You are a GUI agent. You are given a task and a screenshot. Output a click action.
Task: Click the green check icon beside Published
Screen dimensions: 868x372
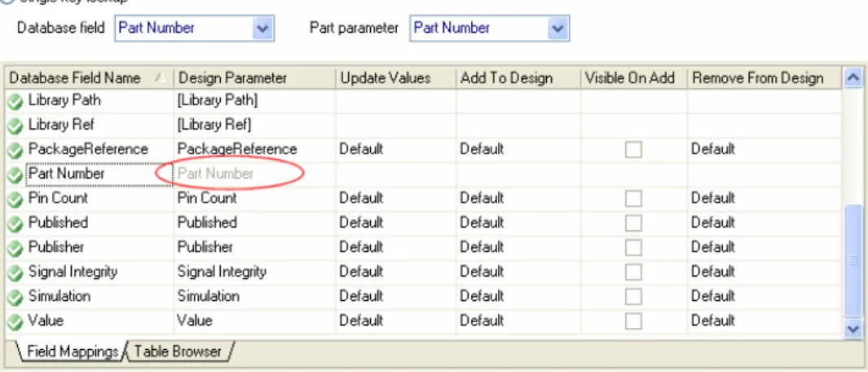coord(15,224)
